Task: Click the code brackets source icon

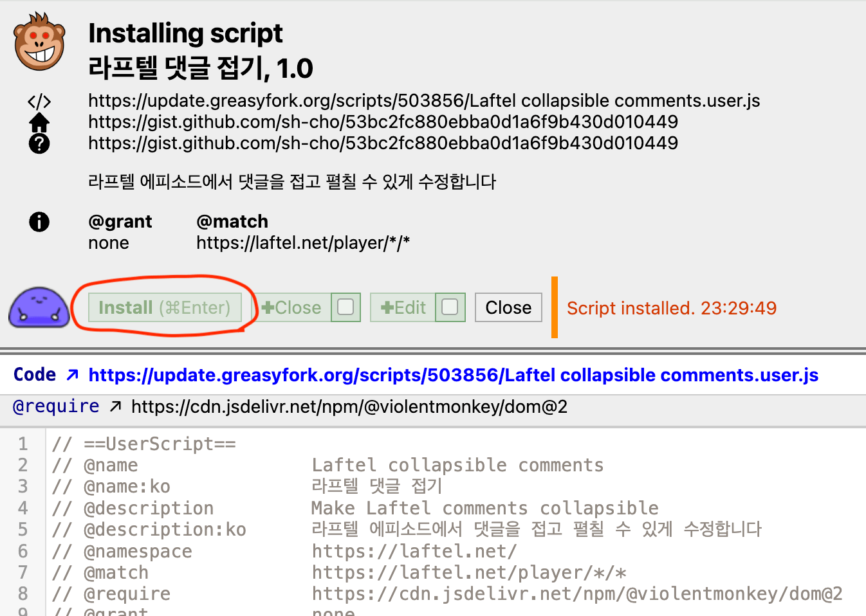Action: pos(39,101)
